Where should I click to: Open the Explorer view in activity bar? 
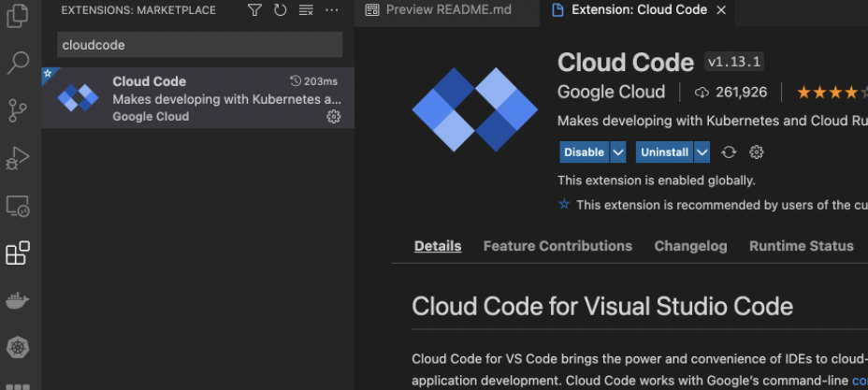pos(18,15)
